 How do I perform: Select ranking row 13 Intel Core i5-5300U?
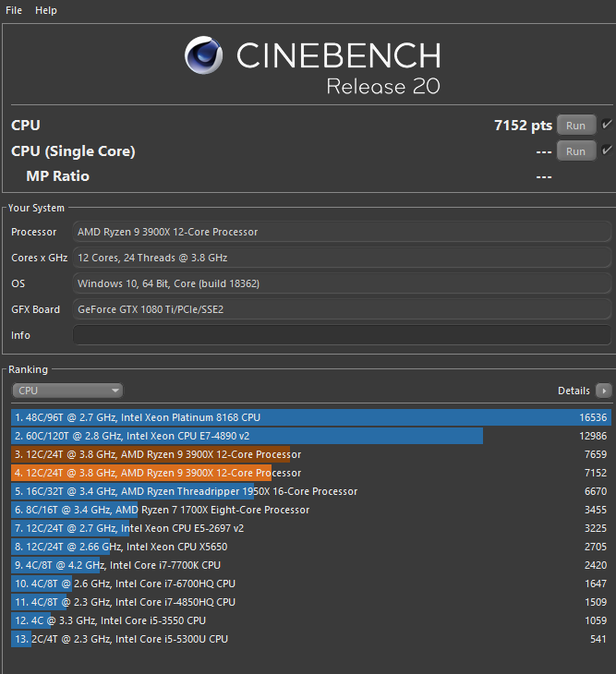click(x=311, y=639)
